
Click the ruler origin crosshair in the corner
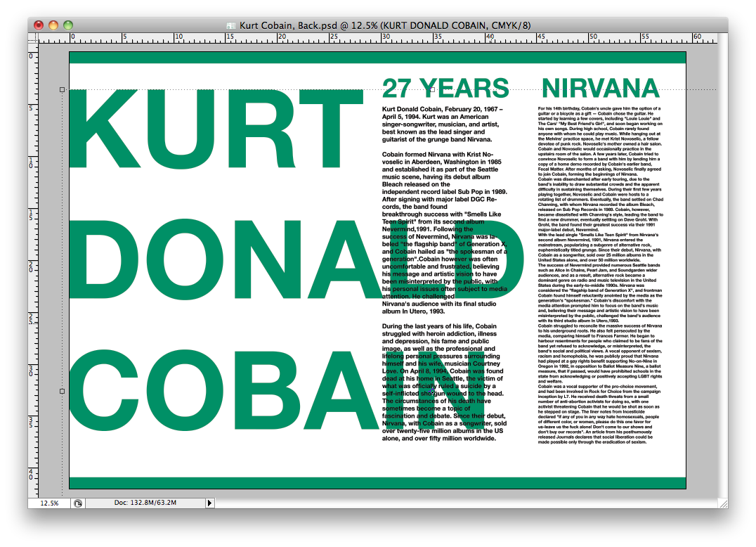pyautogui.click(x=33, y=38)
